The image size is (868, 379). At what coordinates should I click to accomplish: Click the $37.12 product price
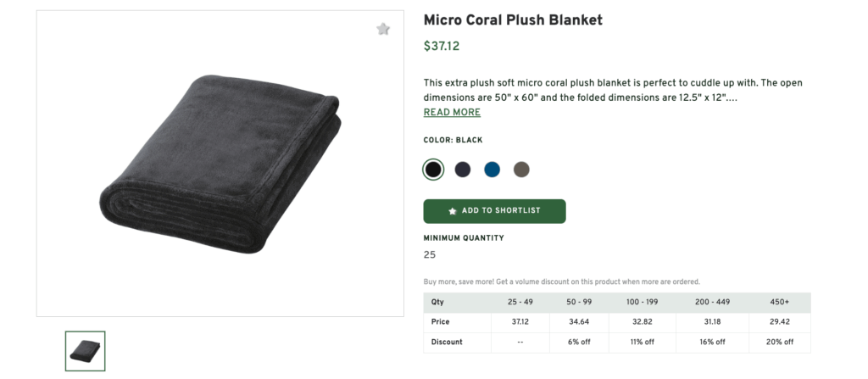coord(442,47)
